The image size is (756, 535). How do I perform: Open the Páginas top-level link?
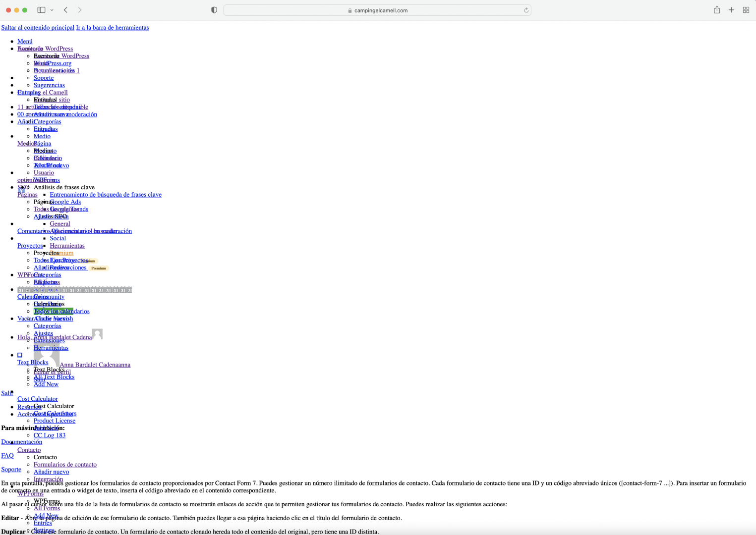click(27, 195)
